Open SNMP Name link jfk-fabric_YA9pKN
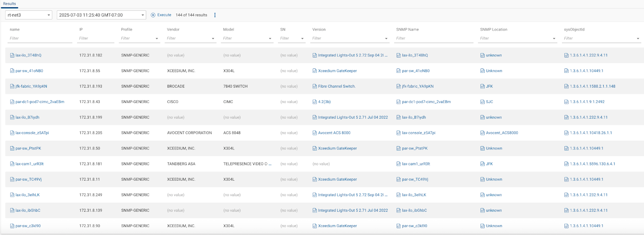Screen dimensions: 644x235 [418, 87]
